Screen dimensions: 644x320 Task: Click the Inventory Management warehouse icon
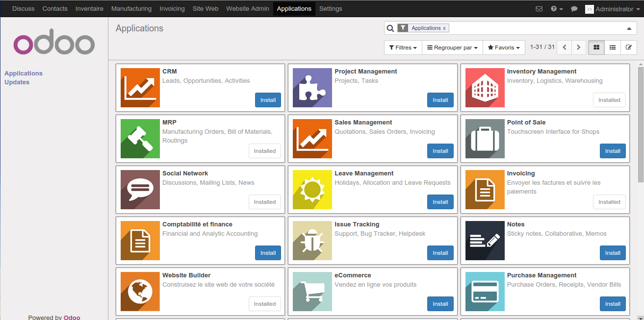pyautogui.click(x=485, y=88)
